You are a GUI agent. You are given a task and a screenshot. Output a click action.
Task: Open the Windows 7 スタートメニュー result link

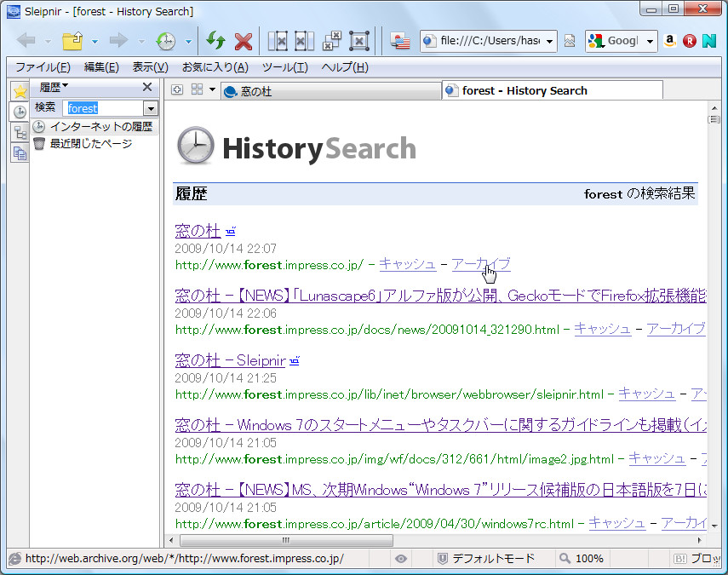pyautogui.click(x=440, y=425)
